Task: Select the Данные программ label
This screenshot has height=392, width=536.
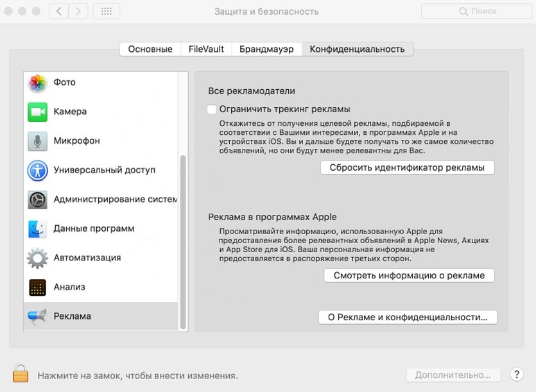Action: pyautogui.click(x=94, y=228)
